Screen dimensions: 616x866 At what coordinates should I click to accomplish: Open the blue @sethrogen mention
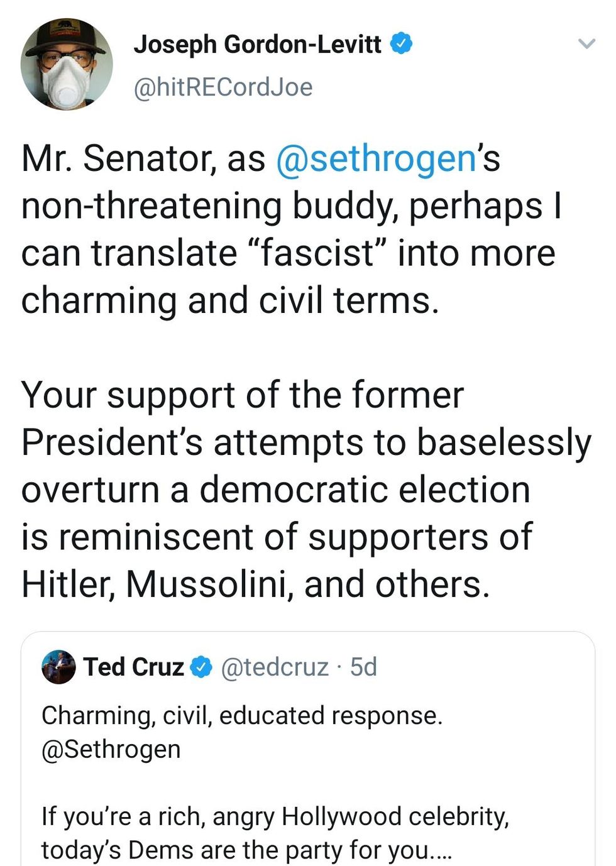tap(375, 158)
